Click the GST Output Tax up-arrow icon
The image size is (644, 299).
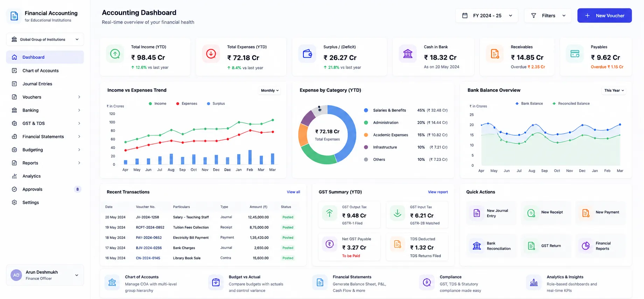(329, 213)
